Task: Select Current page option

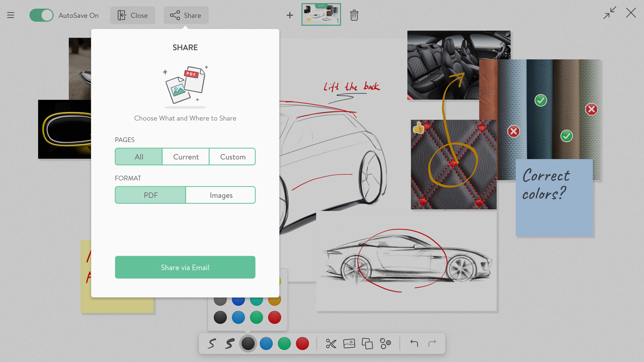Action: coord(186,157)
